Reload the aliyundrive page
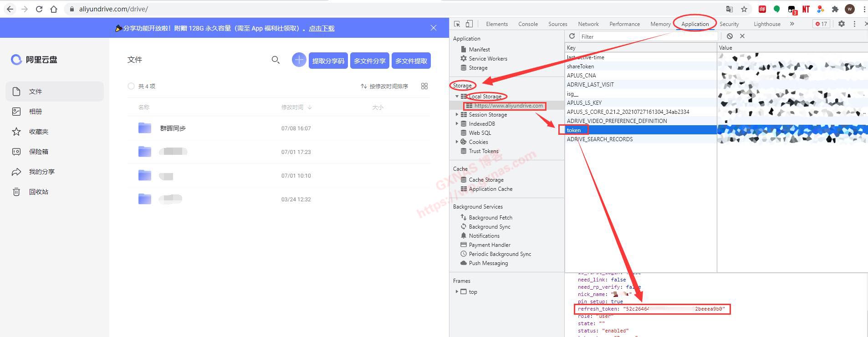 point(39,9)
